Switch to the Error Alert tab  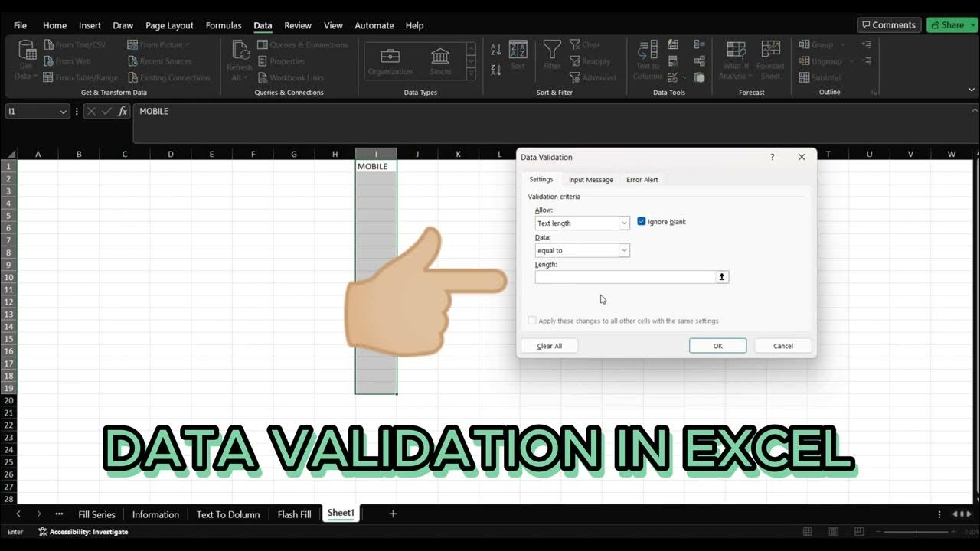pos(642,180)
